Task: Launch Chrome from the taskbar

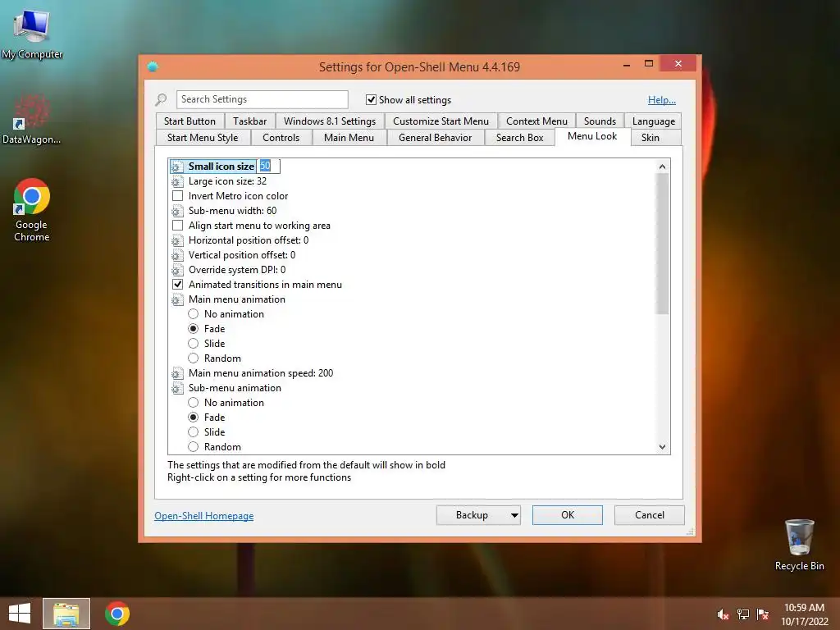Action: click(x=117, y=614)
